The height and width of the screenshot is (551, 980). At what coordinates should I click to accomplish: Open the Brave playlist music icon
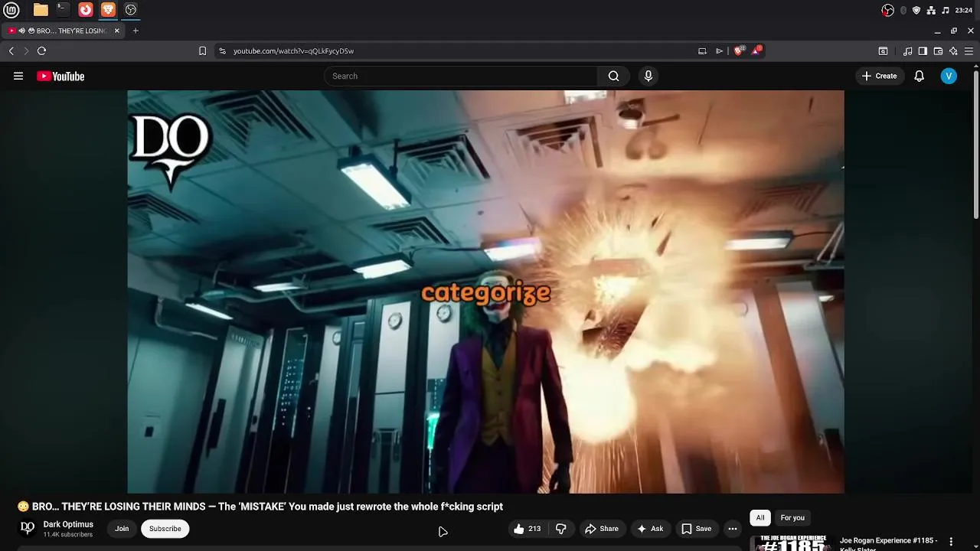tap(908, 51)
